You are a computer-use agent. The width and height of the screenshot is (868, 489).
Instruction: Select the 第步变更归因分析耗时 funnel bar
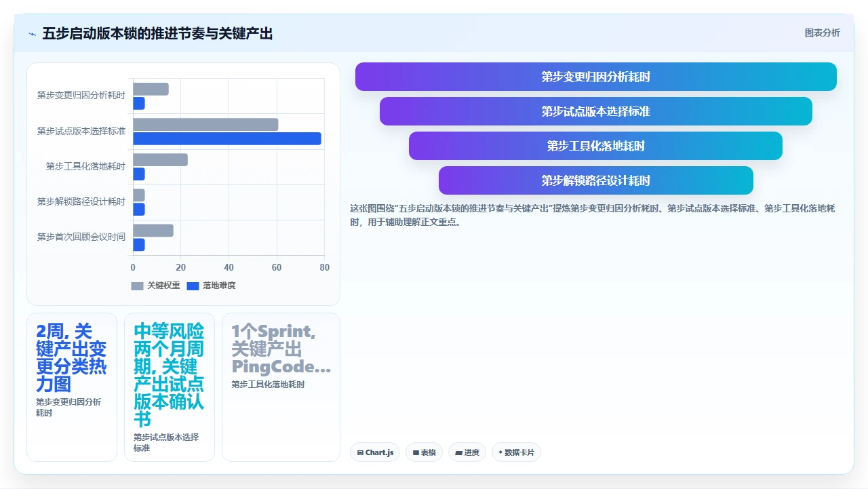click(595, 77)
